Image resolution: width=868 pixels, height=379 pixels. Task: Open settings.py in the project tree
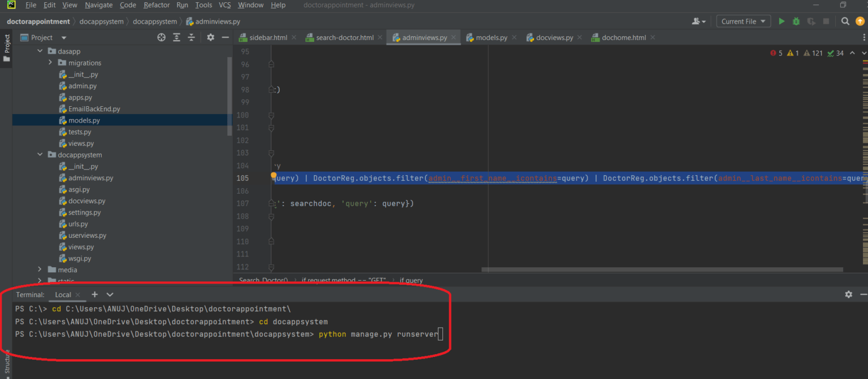pyautogui.click(x=84, y=212)
